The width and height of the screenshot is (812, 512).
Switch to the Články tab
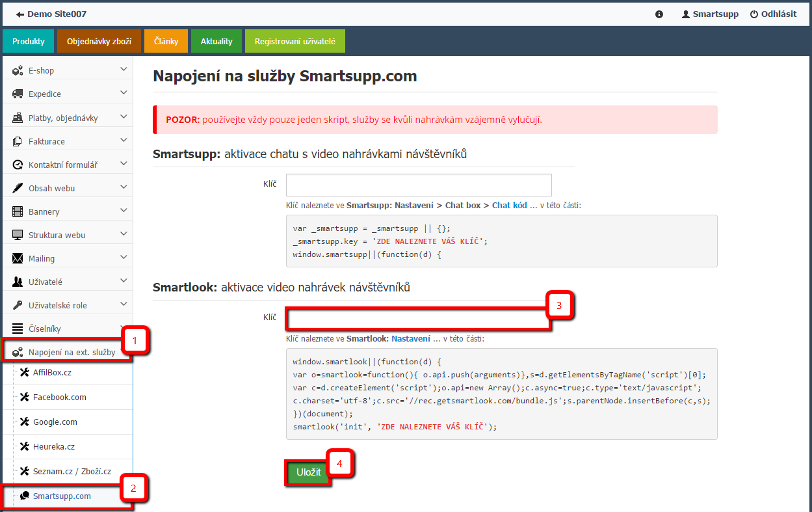[166, 41]
